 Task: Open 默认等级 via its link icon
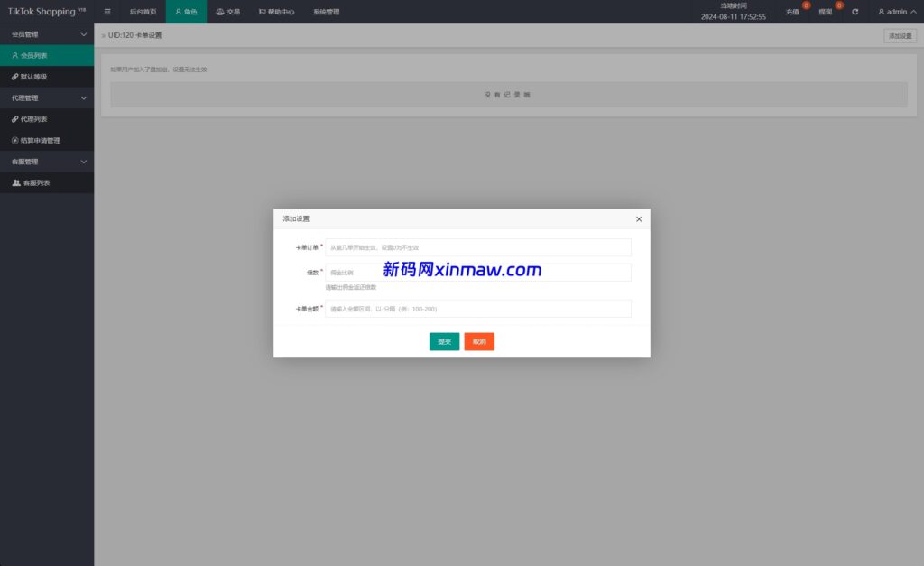[x=15, y=76]
